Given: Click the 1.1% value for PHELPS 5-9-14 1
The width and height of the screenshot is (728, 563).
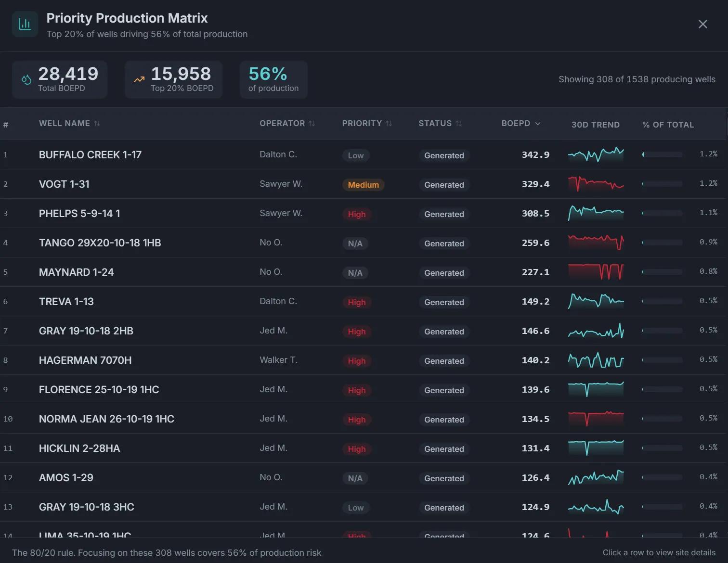Looking at the screenshot, I should 708,213.
